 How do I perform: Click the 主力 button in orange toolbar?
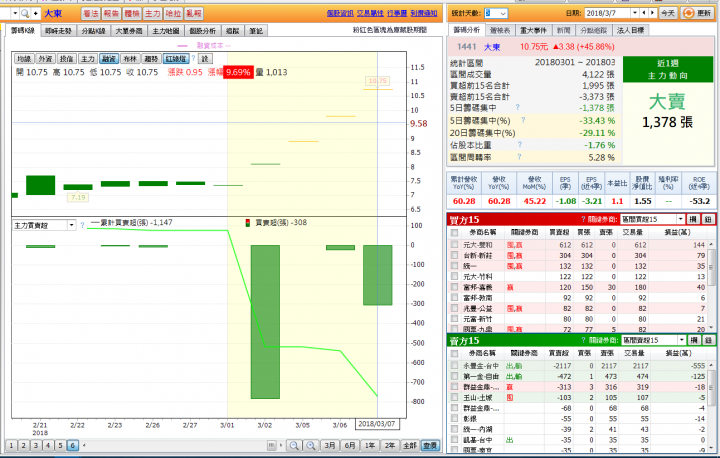point(152,14)
